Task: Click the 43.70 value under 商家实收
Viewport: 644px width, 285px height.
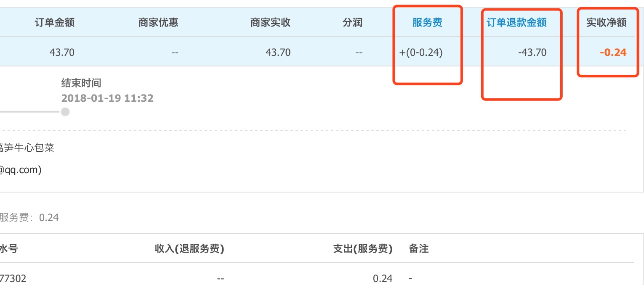Action: (278, 53)
